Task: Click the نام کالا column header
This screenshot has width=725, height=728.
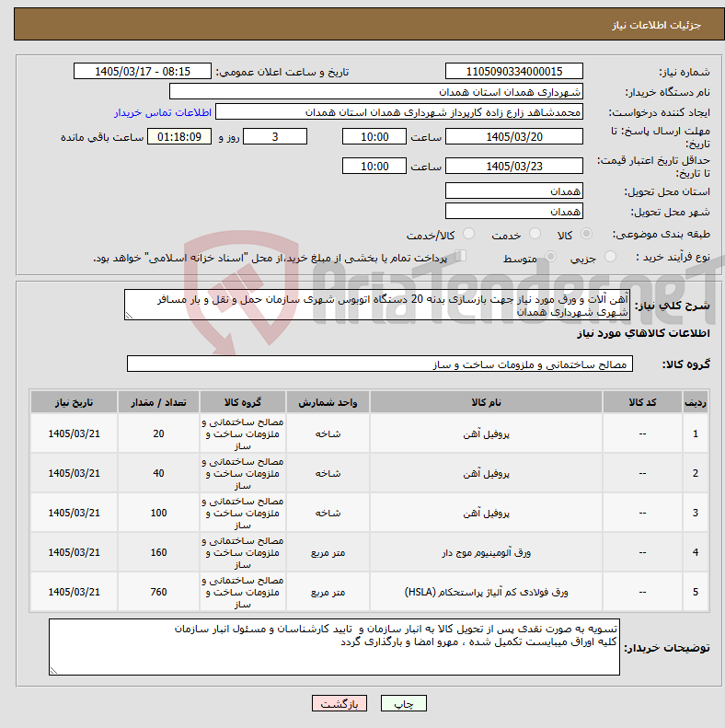Action: tap(486, 402)
